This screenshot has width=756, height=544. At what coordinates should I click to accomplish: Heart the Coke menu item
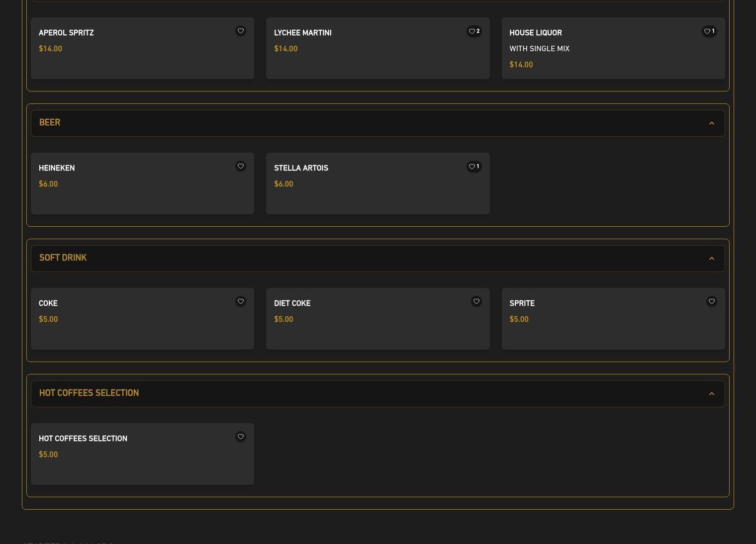(x=240, y=301)
